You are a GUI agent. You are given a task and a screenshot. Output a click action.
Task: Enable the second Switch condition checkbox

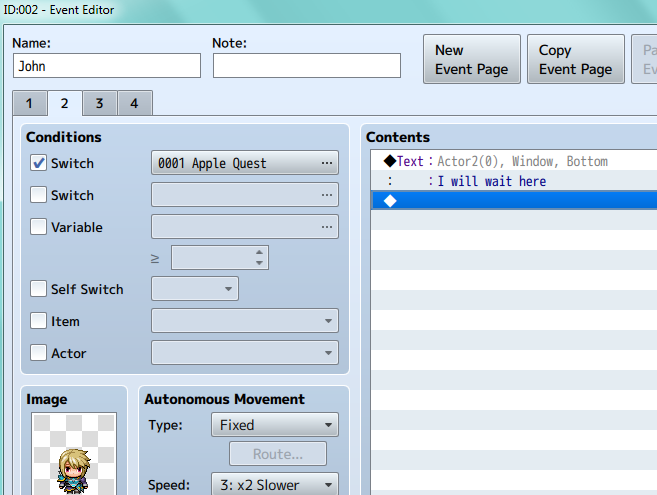pos(38,195)
